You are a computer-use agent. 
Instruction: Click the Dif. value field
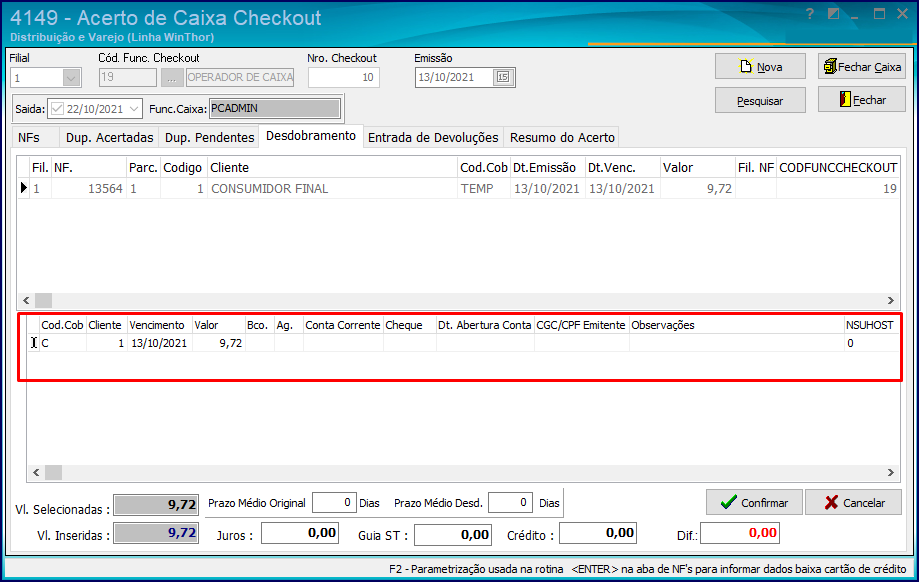[x=740, y=533]
